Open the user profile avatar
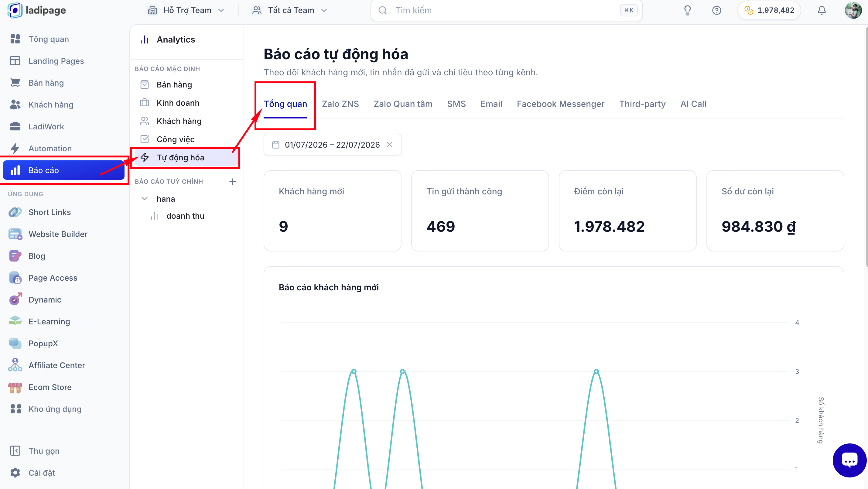This screenshot has height=489, width=868. (x=853, y=10)
